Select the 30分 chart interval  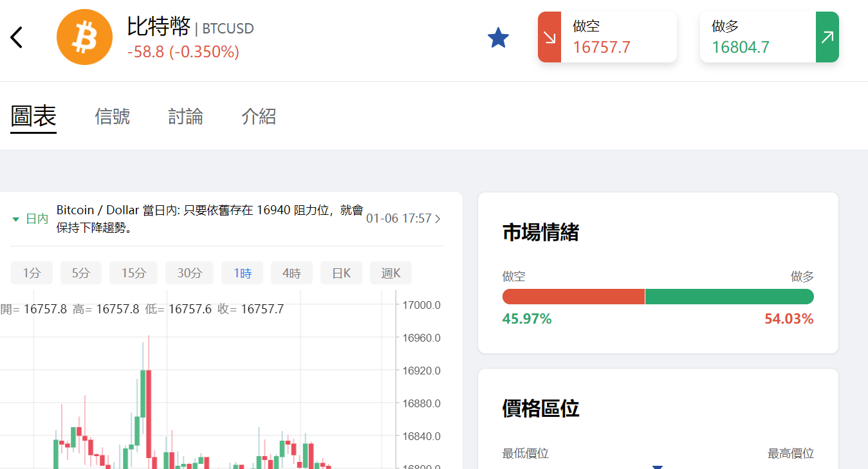click(189, 273)
